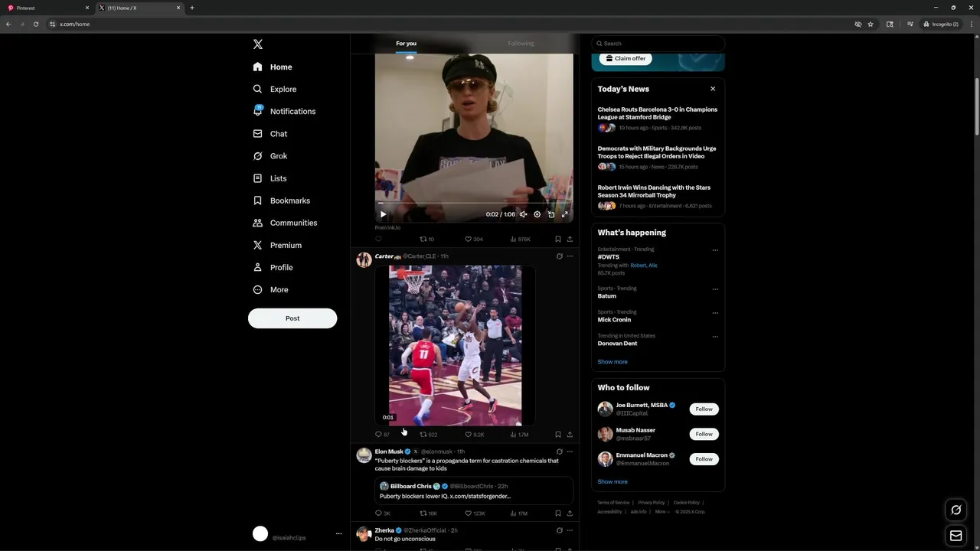
Task: Reply to Carter's post with 87 replies
Action: pyautogui.click(x=382, y=434)
